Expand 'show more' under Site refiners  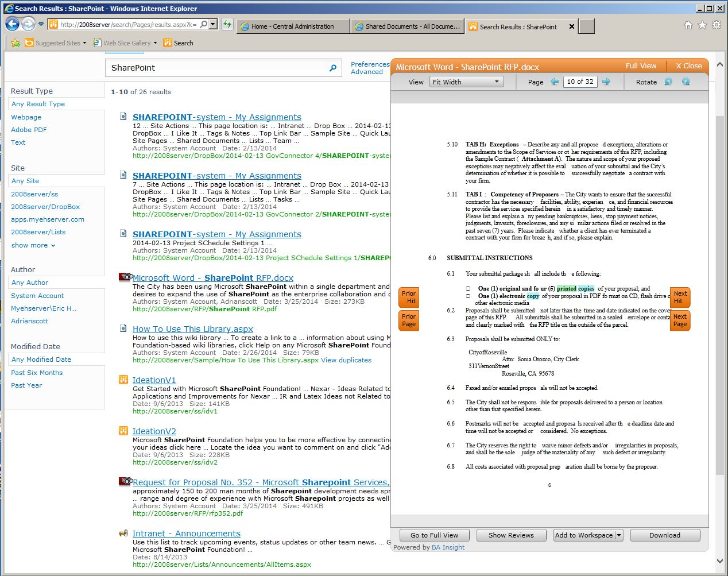[33, 245]
